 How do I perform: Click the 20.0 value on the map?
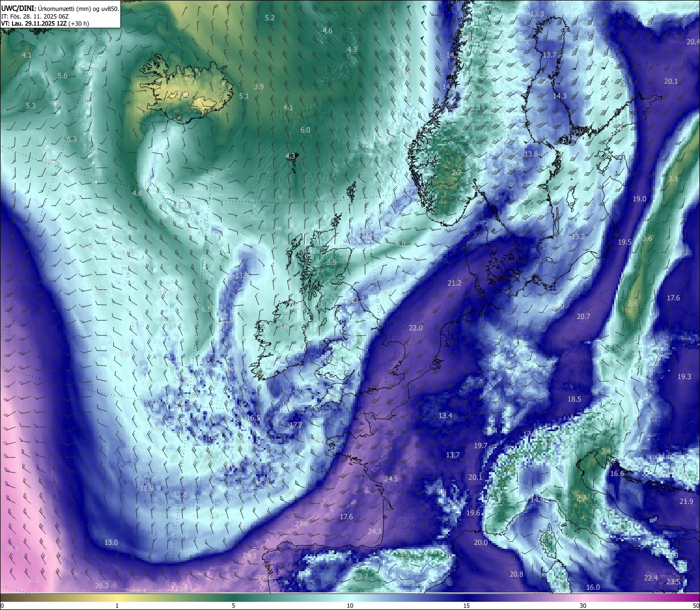(x=481, y=543)
